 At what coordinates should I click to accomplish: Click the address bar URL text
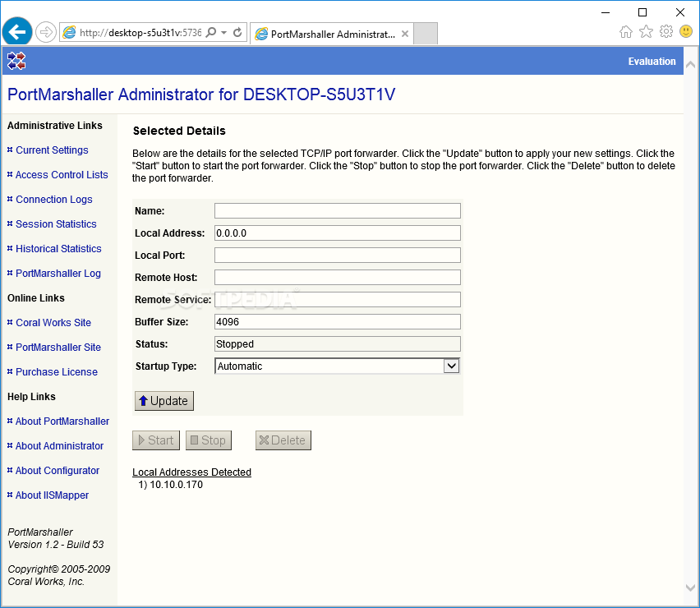coord(140,33)
